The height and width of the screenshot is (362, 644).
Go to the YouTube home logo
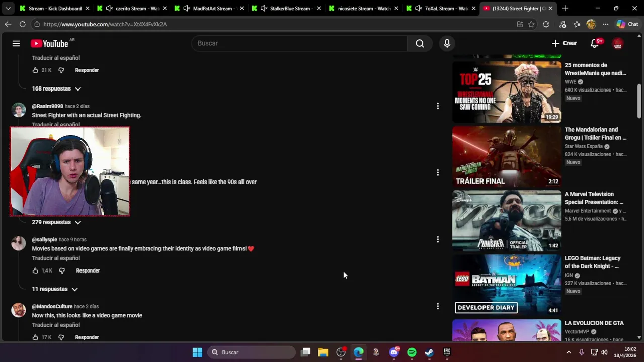49,44
